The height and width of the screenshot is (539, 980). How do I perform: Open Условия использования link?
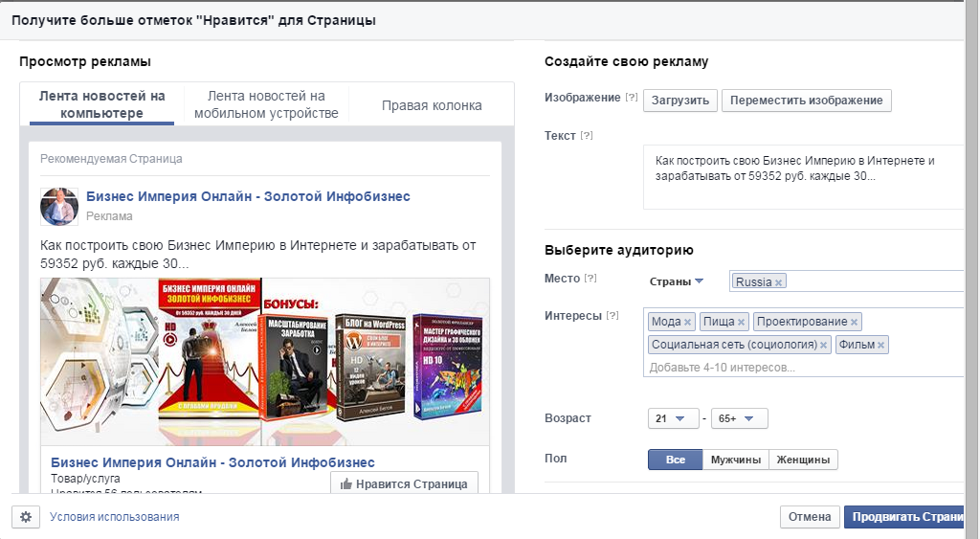(x=115, y=517)
